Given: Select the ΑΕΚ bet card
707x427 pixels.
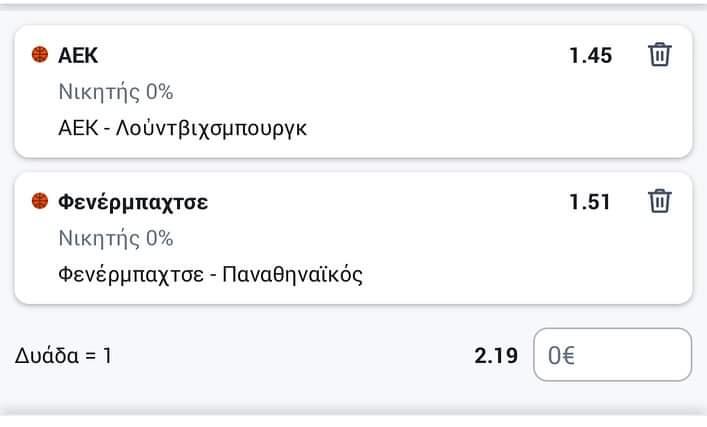Looking at the screenshot, I should [354, 92].
